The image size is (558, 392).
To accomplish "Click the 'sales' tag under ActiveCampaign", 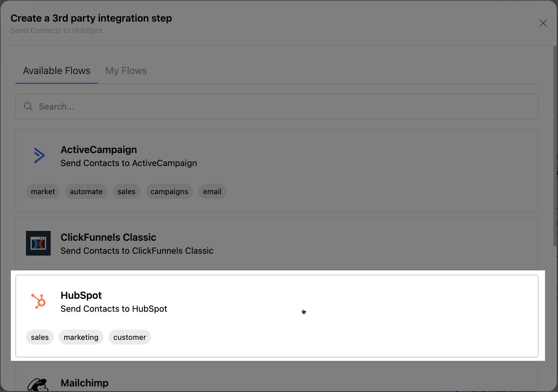I will coord(126,192).
